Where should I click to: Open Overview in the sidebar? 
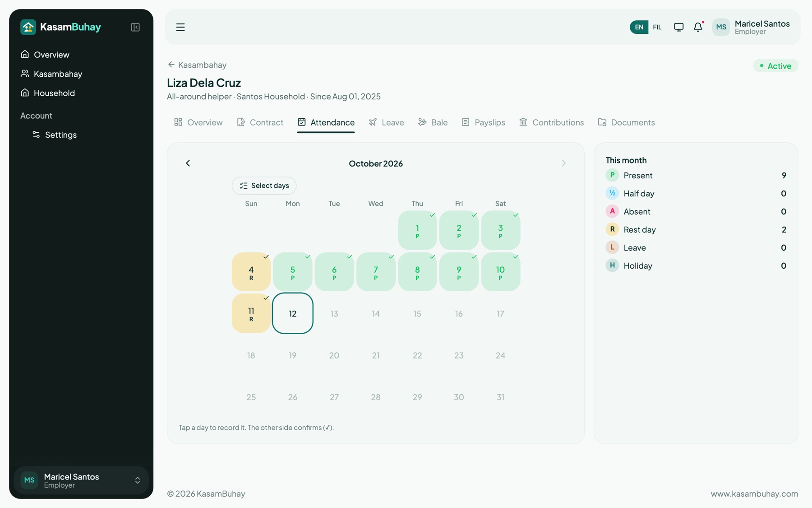[x=81, y=55]
